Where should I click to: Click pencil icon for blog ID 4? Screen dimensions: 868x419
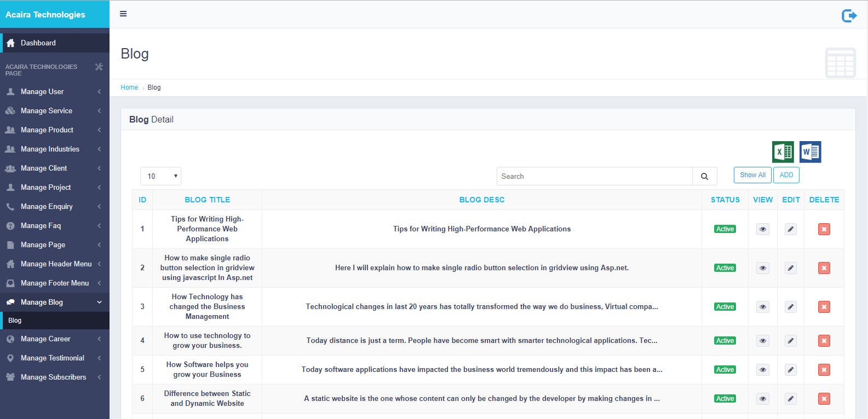790,341
